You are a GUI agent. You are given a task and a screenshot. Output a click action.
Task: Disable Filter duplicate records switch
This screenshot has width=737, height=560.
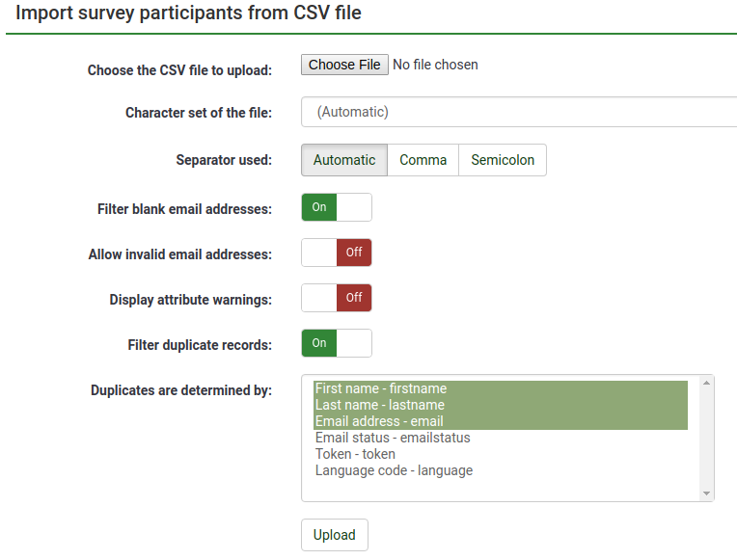[x=336, y=343]
